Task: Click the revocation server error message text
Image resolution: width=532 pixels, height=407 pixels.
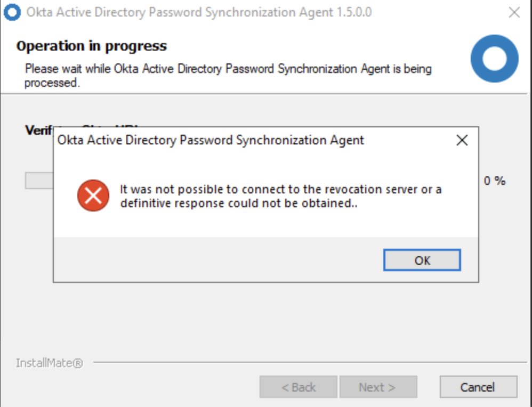Action: [280, 196]
